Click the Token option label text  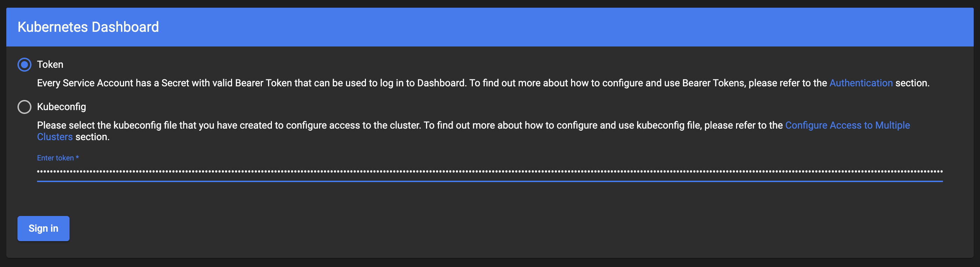[50, 65]
